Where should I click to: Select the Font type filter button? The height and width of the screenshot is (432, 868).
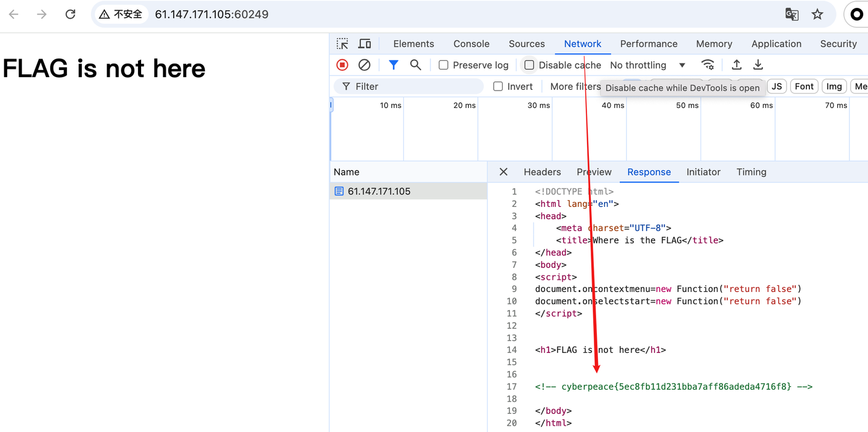[804, 87]
